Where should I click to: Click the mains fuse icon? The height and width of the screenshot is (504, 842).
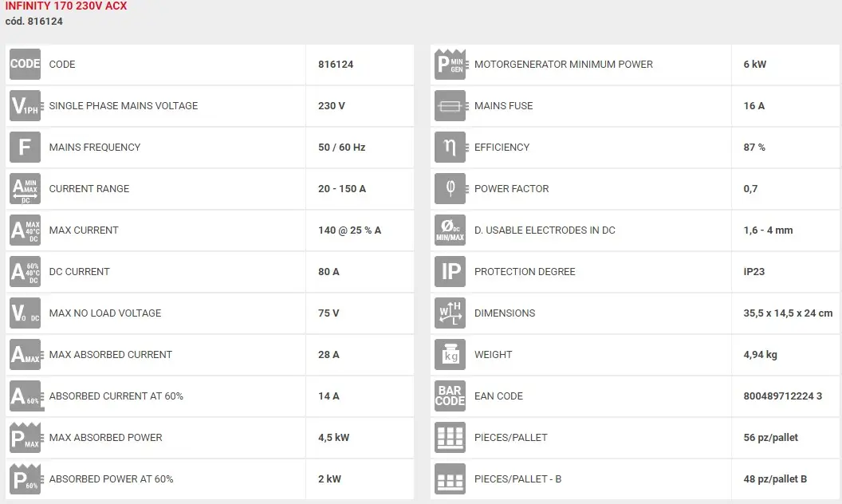pos(450,105)
